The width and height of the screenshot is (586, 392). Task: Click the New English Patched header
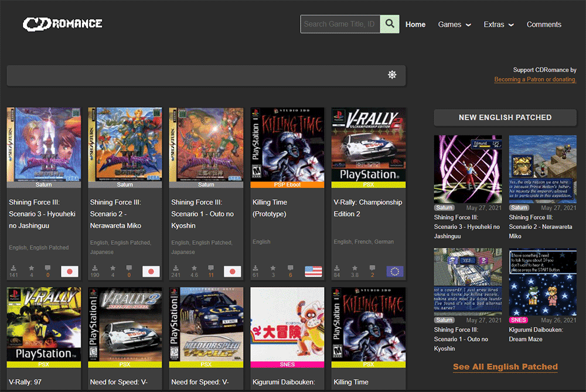[x=505, y=117]
